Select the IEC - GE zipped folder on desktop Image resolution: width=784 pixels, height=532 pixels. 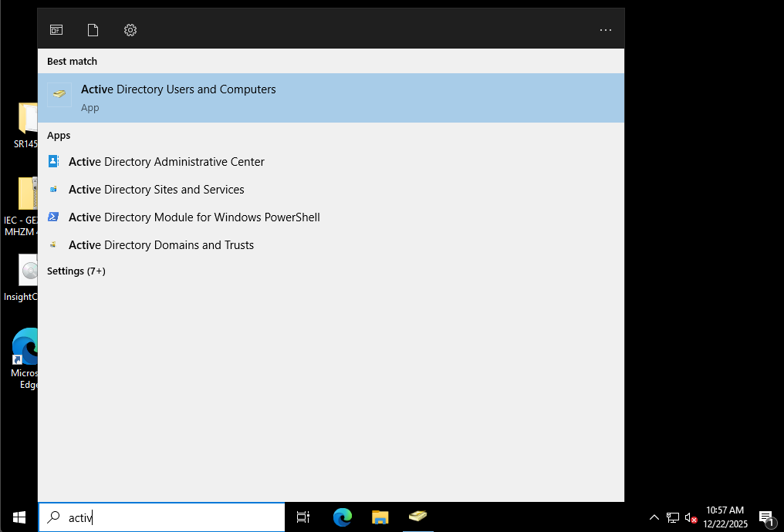coord(21,207)
